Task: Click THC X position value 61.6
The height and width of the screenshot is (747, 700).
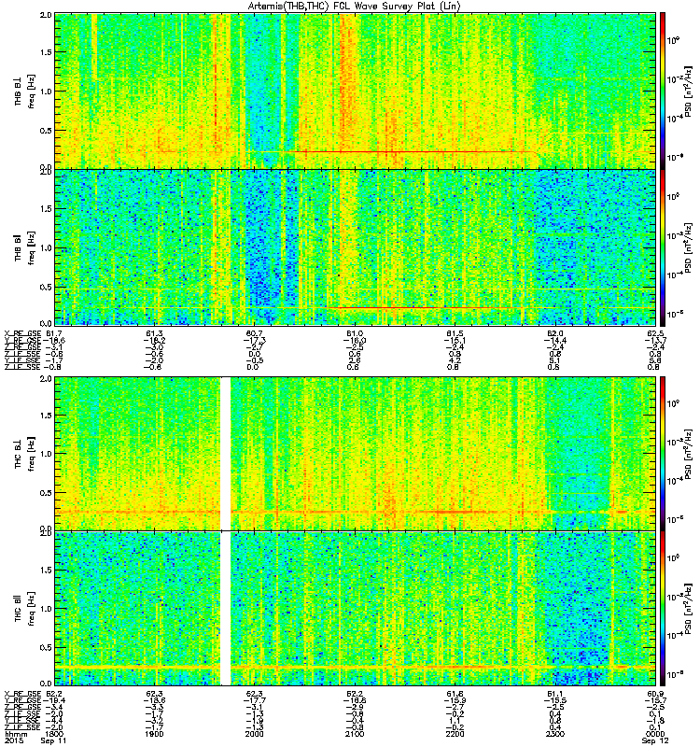Action: (455, 694)
